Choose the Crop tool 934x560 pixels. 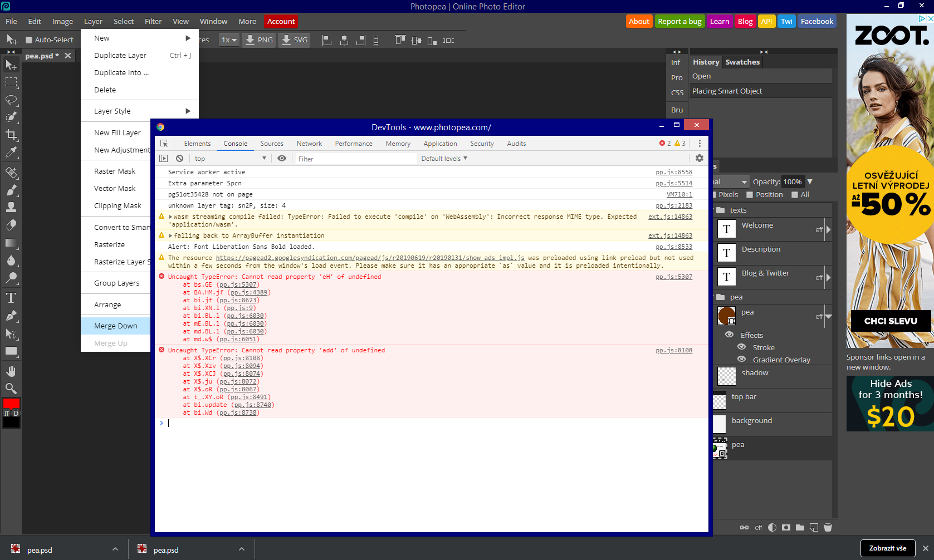(11, 135)
